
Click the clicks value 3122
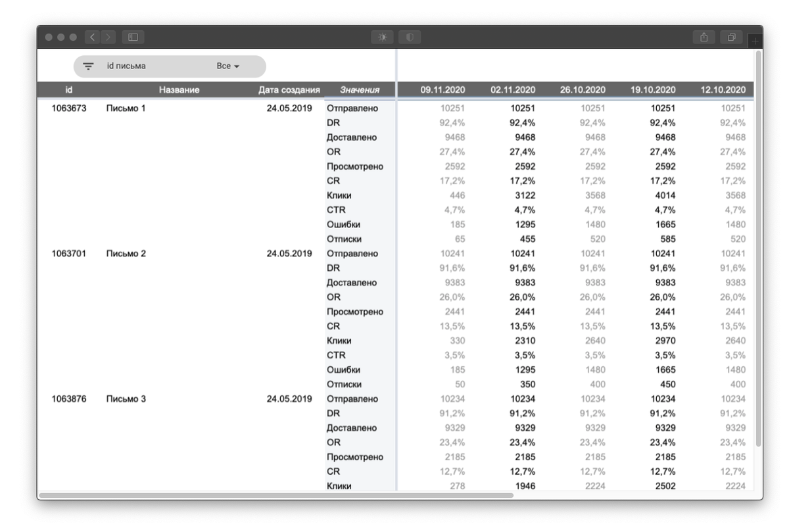524,195
